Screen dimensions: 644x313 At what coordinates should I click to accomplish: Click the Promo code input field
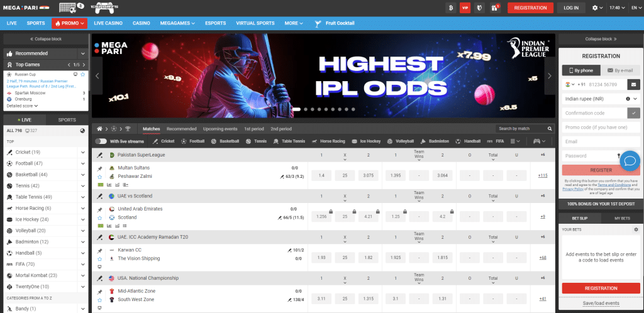coord(601,127)
